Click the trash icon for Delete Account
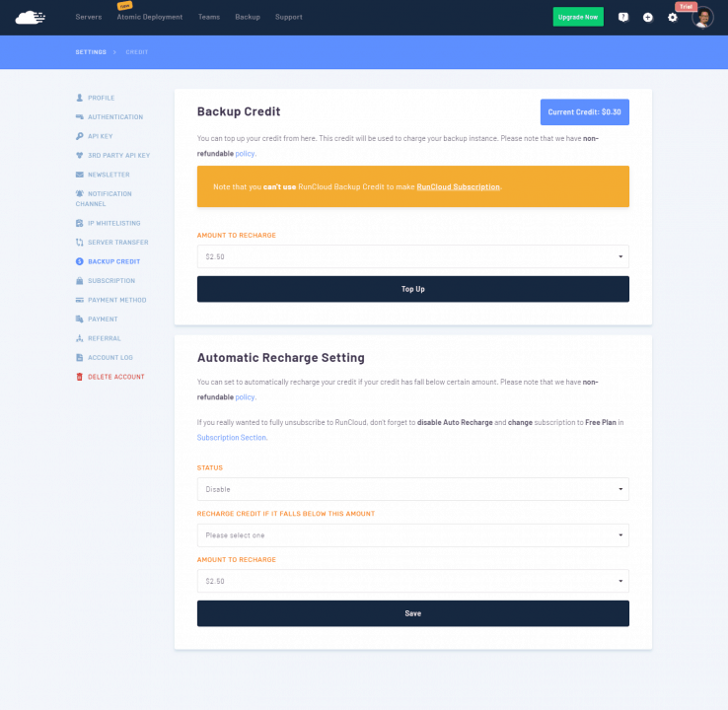The image size is (728, 710). [79, 377]
